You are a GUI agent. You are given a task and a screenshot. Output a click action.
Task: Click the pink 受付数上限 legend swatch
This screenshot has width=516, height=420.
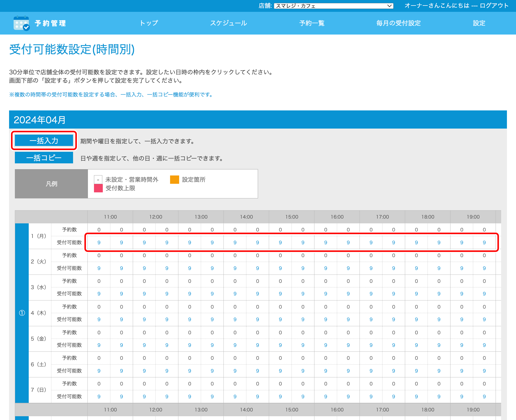pos(98,188)
